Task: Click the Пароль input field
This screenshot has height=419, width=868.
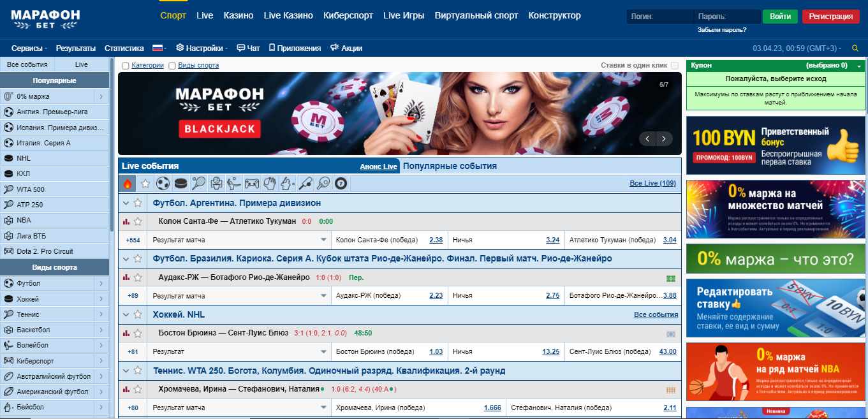Action: (727, 17)
